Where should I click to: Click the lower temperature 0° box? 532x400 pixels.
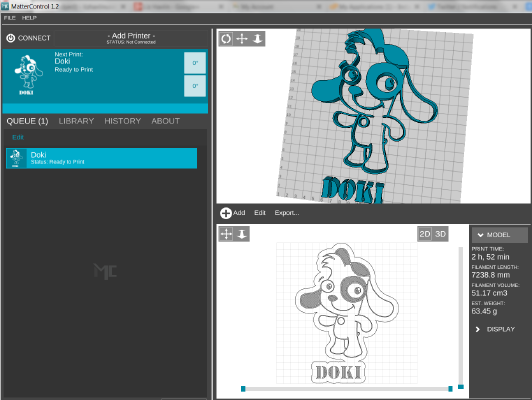coord(195,86)
